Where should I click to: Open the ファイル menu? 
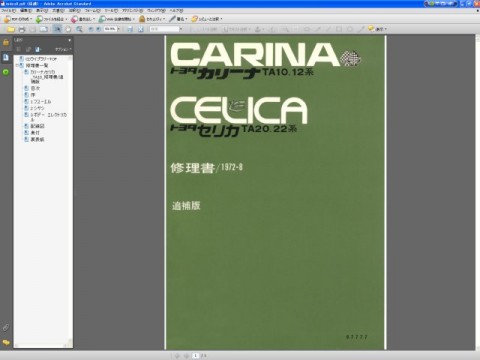click(x=8, y=11)
